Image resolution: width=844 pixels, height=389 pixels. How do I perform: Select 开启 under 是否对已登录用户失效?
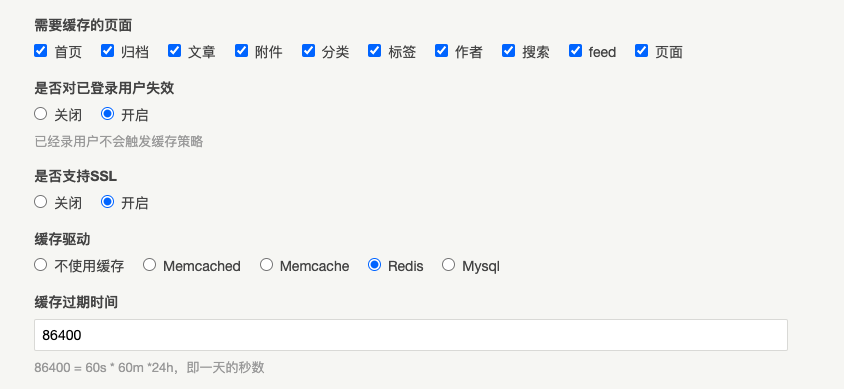click(x=107, y=114)
